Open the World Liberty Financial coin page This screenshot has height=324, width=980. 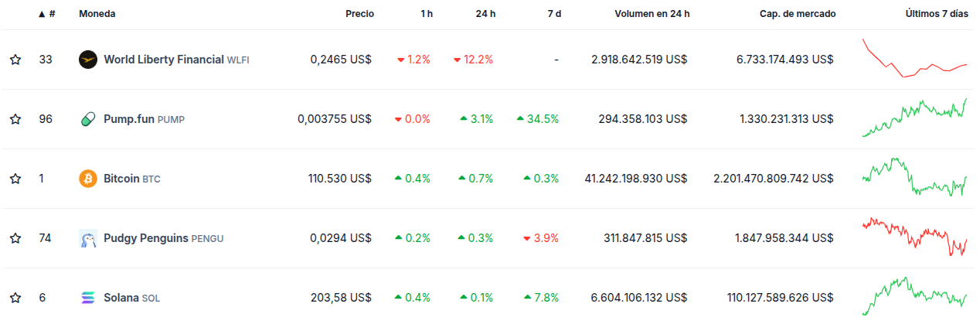click(x=164, y=60)
